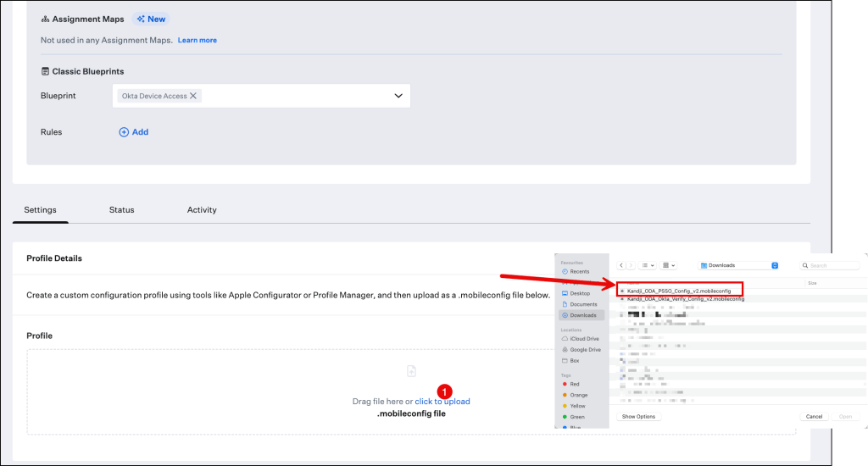
Task: Click the 'click to upload' link
Action: (442, 402)
